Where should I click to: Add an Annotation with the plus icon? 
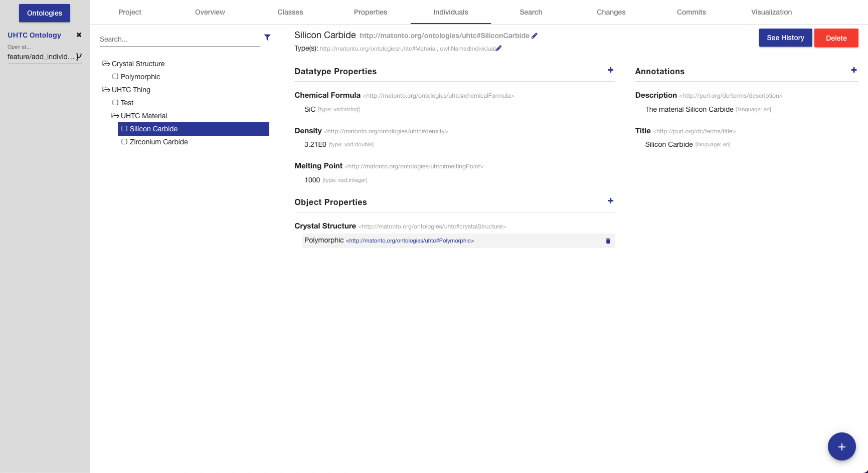coord(853,70)
